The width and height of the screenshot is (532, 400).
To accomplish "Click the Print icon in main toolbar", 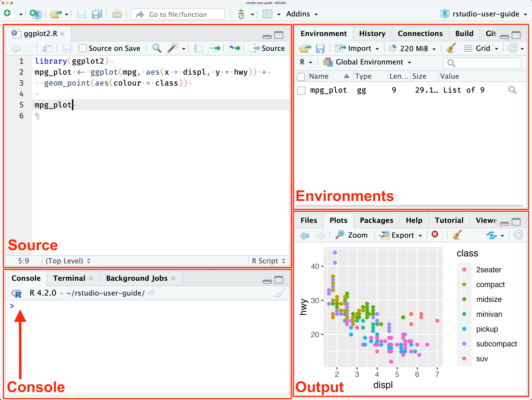I will click(117, 14).
